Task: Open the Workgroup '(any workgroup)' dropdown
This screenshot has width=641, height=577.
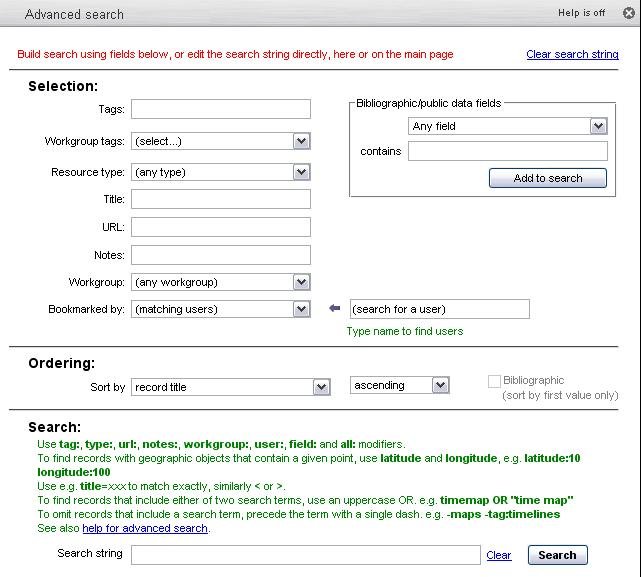Action: coord(221,282)
